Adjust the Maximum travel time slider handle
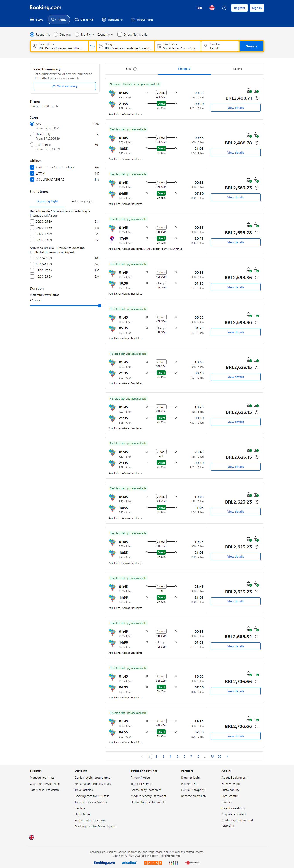This screenshot has width=294, height=868. click(x=99, y=306)
